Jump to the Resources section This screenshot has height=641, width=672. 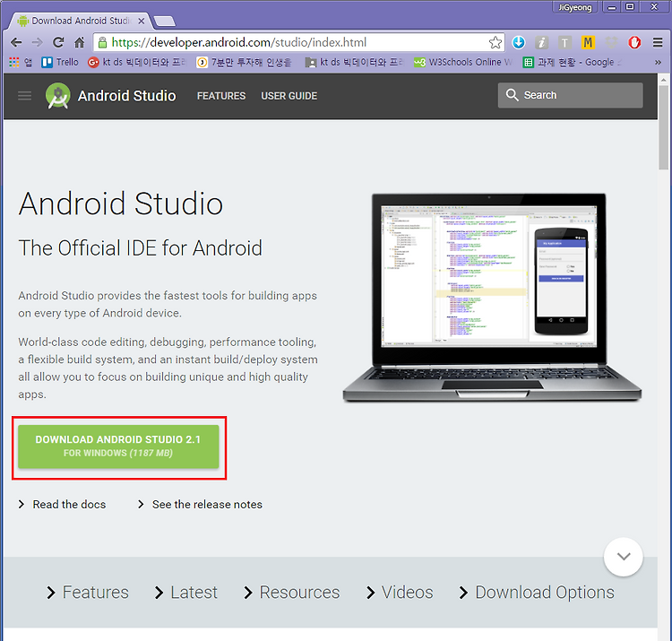291,592
